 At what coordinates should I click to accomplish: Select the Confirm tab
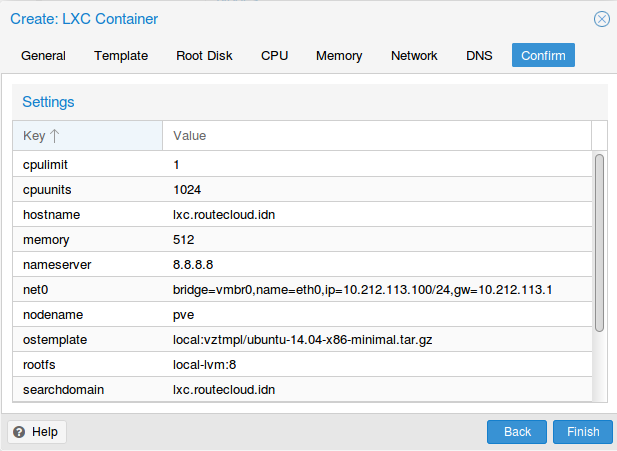click(x=543, y=55)
